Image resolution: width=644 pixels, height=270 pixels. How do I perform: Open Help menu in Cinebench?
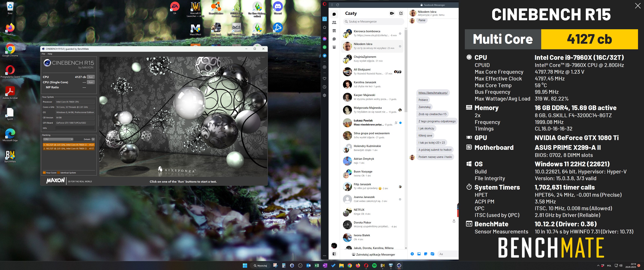point(50,54)
